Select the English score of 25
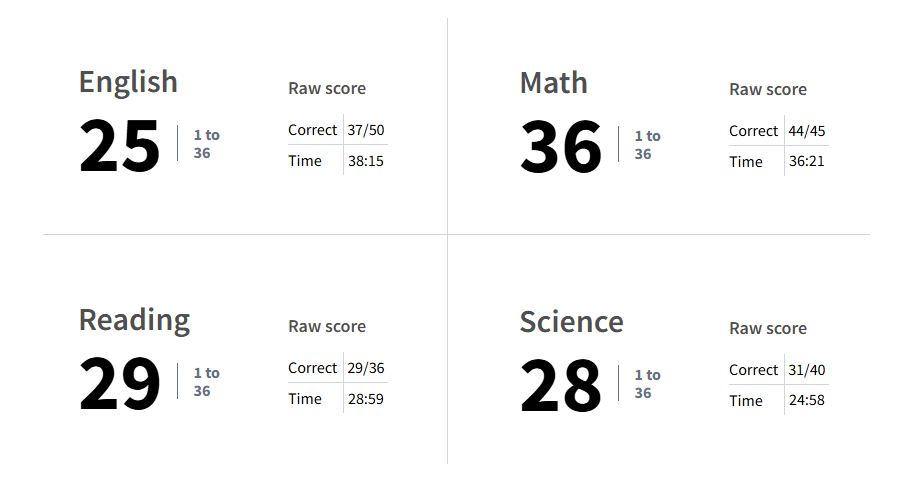920x483 pixels. [119, 145]
